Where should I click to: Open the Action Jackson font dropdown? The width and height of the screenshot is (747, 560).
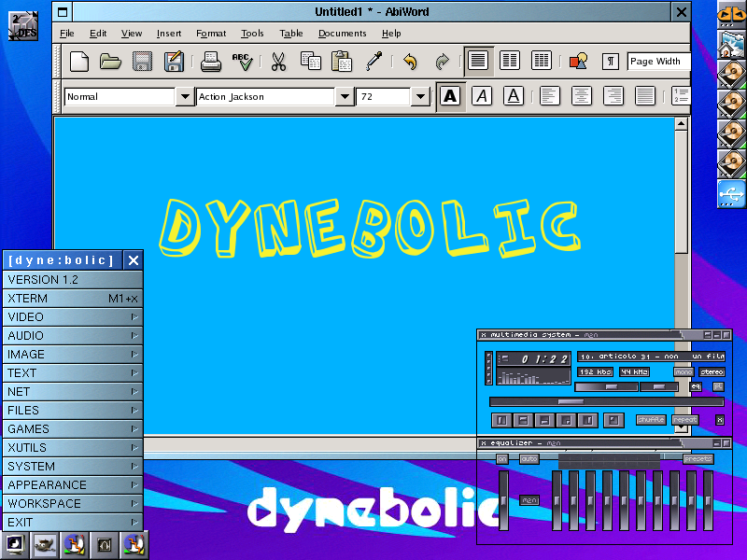[x=344, y=97]
